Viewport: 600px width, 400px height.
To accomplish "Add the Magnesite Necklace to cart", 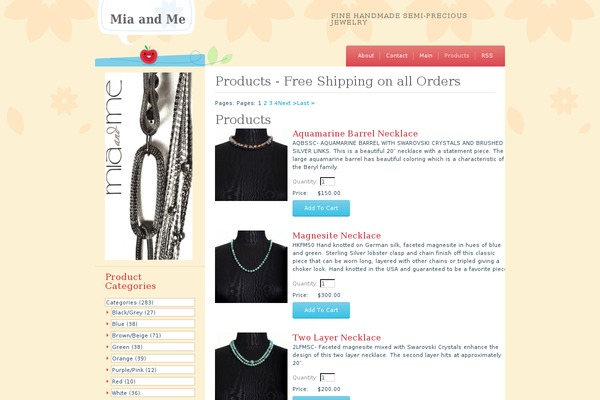I will click(321, 310).
